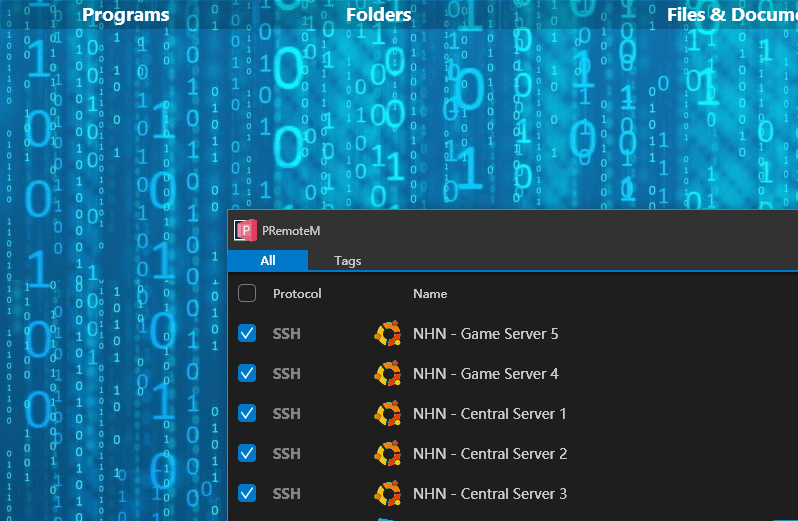The width and height of the screenshot is (798, 521).
Task: Sort by the Protocol column header
Action: pos(297,294)
